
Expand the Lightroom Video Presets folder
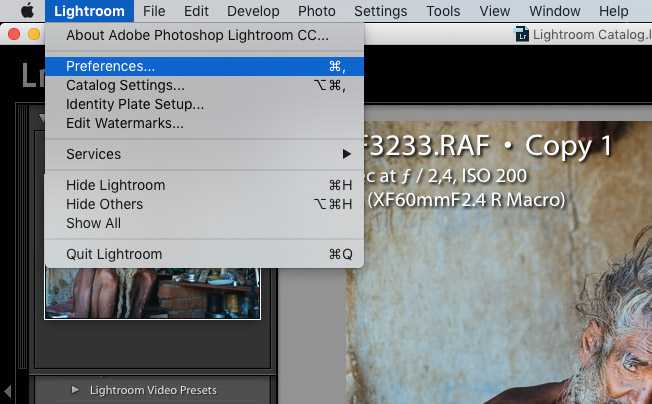pos(75,390)
